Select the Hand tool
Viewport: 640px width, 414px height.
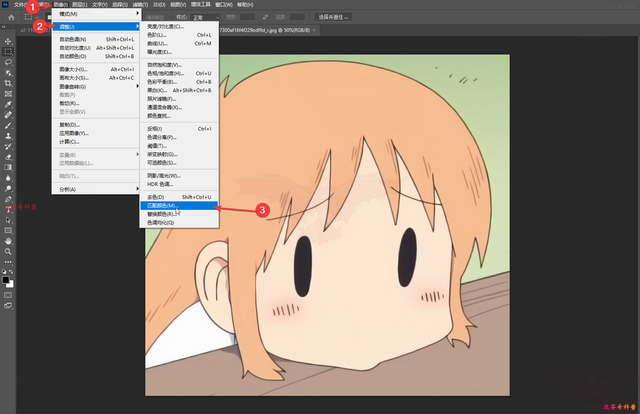point(8,240)
